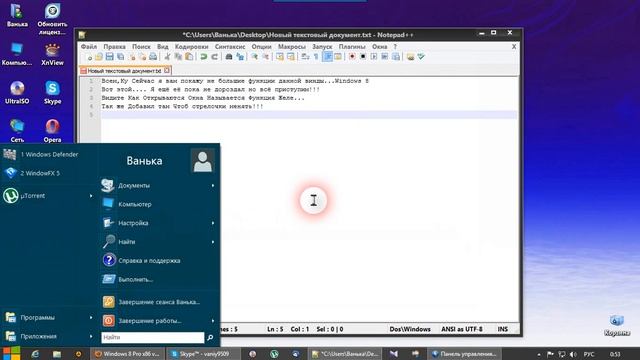
Task: Toggle Show all characters pilcrow icon
Action: tap(316, 57)
